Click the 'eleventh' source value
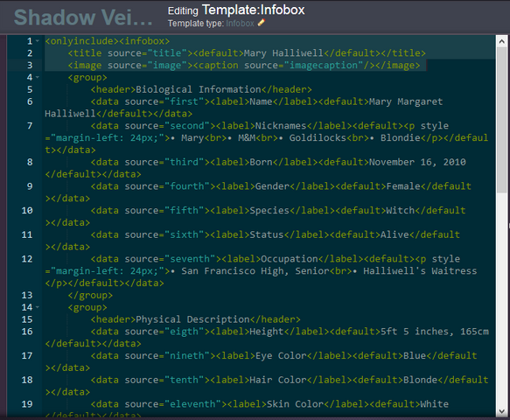510x420 pixels. pos(192,404)
